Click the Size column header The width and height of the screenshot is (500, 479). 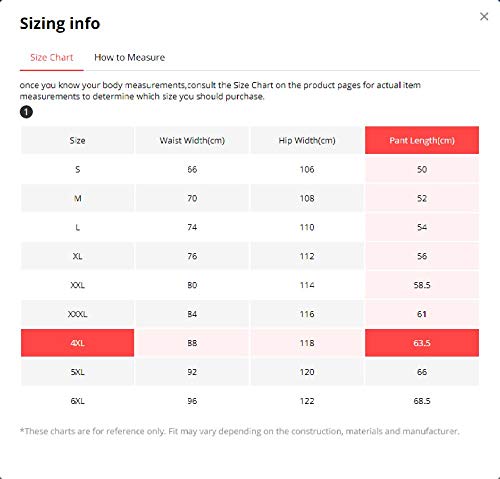77,140
